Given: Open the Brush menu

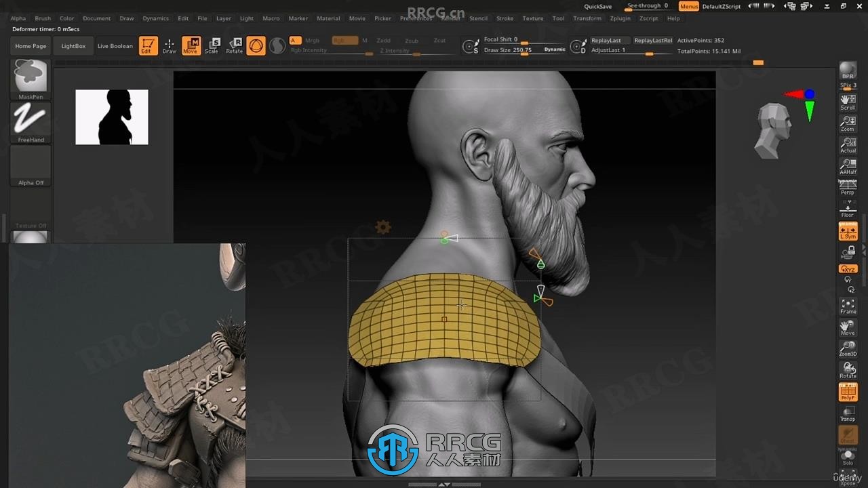Looking at the screenshot, I should click(43, 18).
